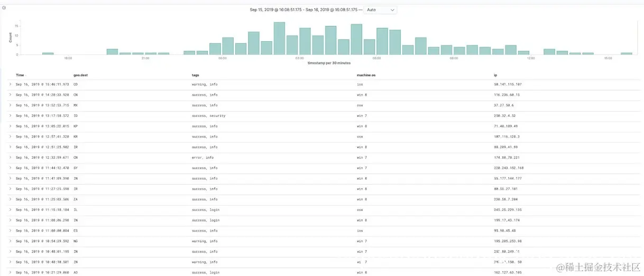Click the IP address 71.40.189.49

coord(505,126)
